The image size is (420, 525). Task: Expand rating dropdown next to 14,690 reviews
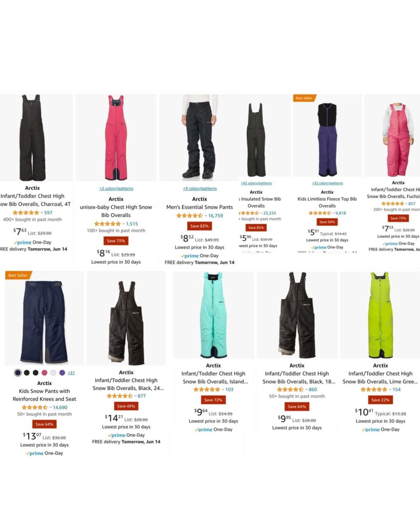pyautogui.click(x=51, y=407)
